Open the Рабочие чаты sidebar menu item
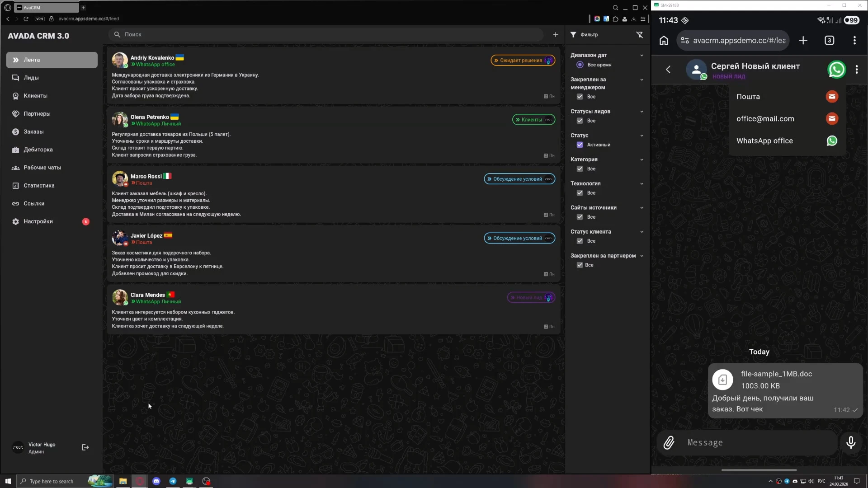The width and height of the screenshot is (868, 488). click(42, 168)
